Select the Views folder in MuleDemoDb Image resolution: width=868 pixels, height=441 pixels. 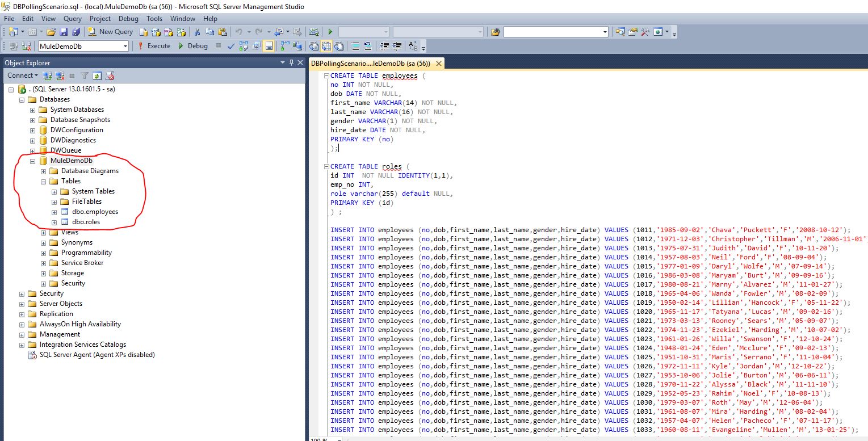[x=70, y=232]
